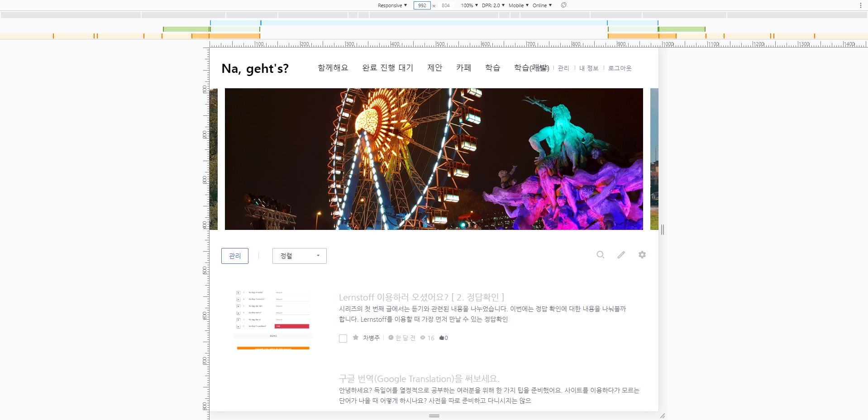Open the Mobile device type dropdown
The height and width of the screenshot is (420, 868).
[x=519, y=5]
